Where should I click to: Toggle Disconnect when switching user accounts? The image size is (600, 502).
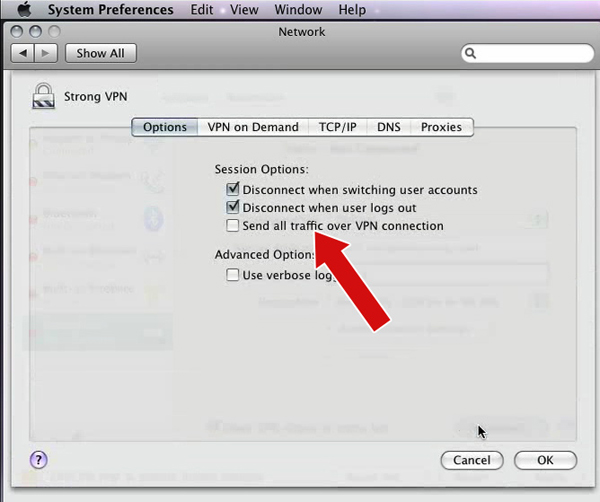click(x=233, y=189)
